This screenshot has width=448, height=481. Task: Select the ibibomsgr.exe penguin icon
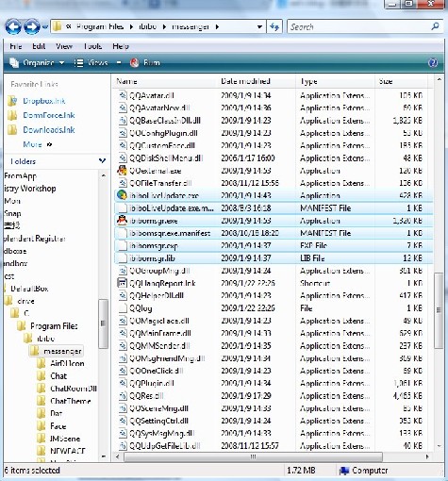pyautogui.click(x=122, y=221)
